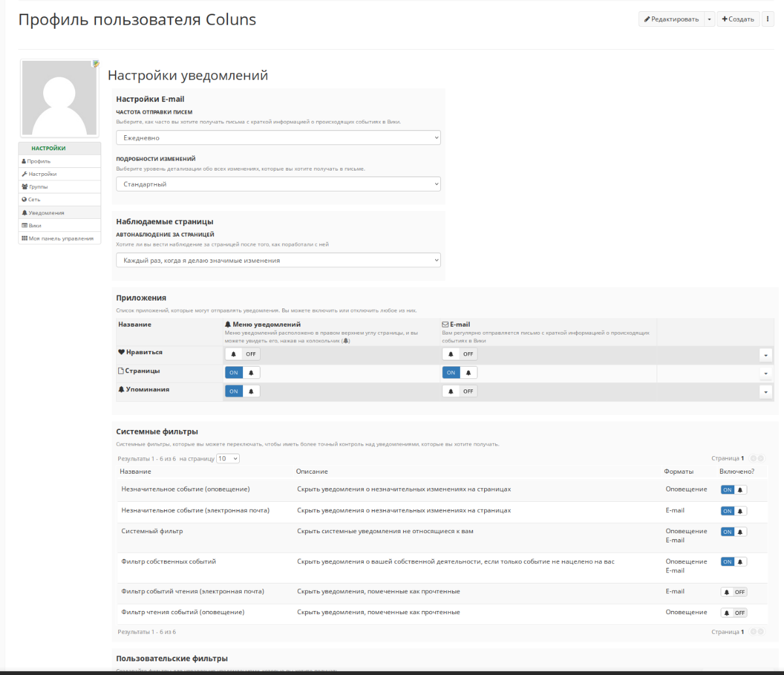Open Сеть in the sidebar menu
Screen dimensions: 784x675
click(34, 199)
